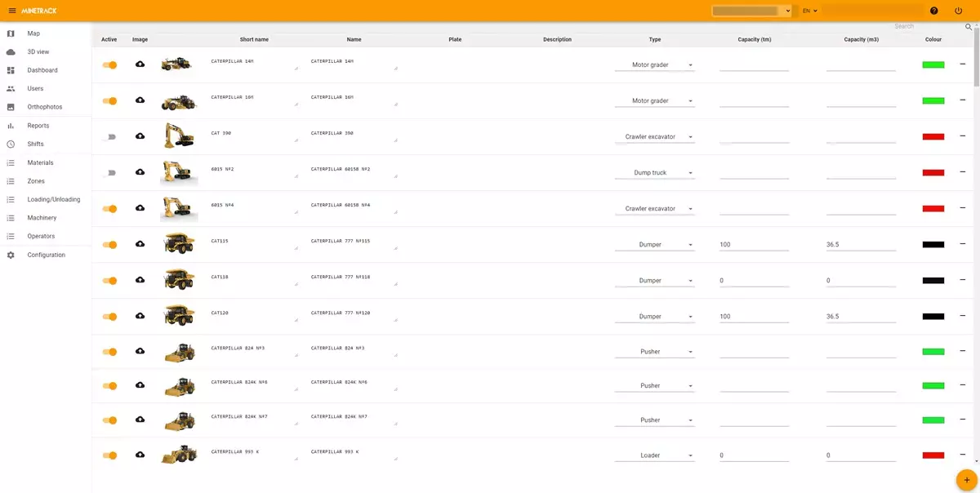This screenshot has height=493, width=980.
Task: Upload image for CATERPILLAR 993 K row
Action: pyautogui.click(x=140, y=455)
